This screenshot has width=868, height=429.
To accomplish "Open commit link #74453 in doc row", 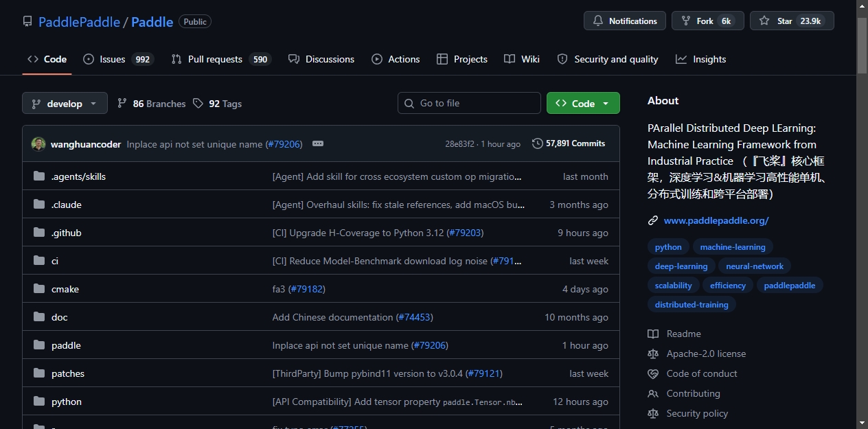I will (x=415, y=317).
